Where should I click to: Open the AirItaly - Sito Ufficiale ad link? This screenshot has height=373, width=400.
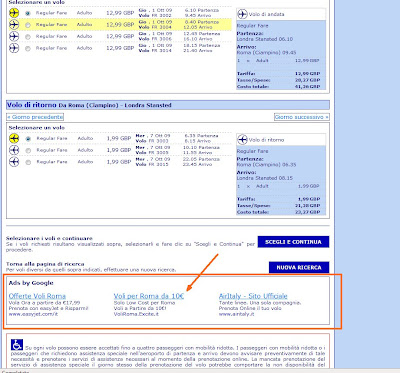pyautogui.click(x=253, y=296)
